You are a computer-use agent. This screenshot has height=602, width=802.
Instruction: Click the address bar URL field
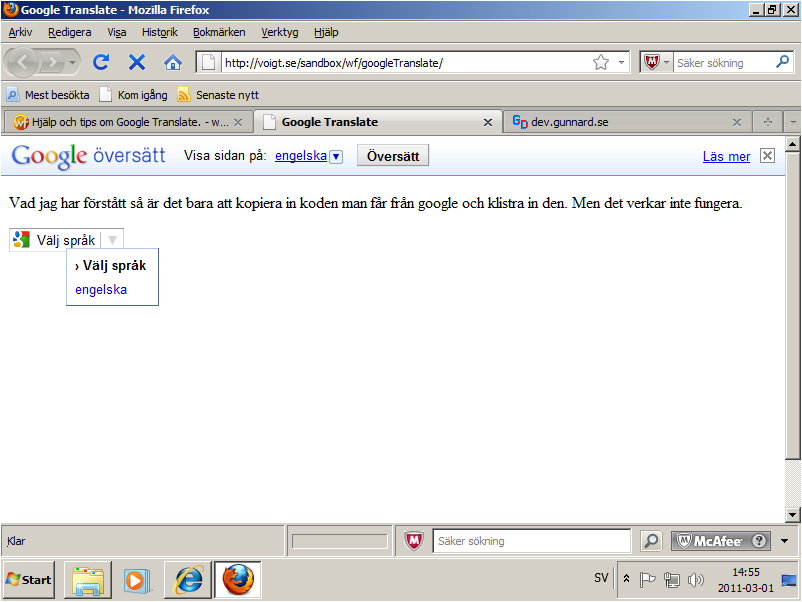point(407,62)
